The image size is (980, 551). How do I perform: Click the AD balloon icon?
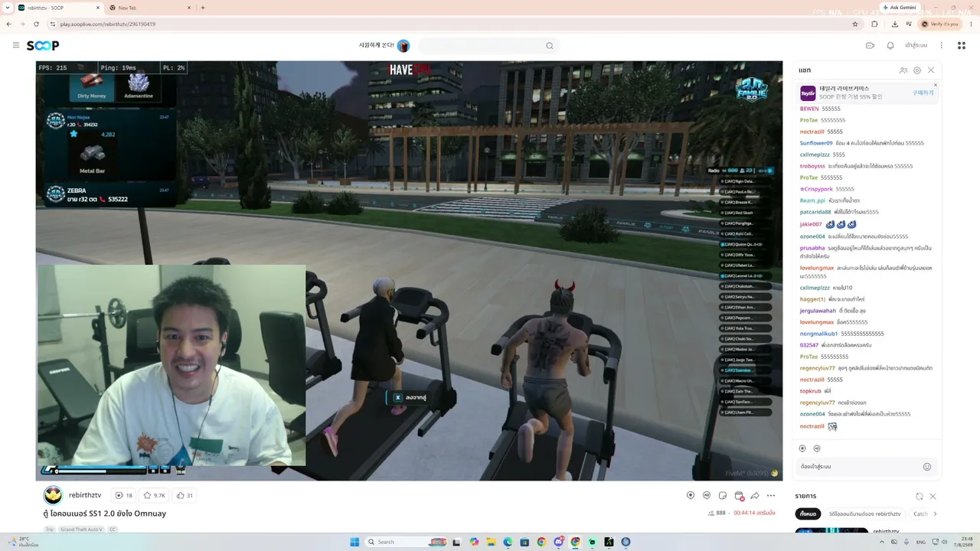pos(707,496)
